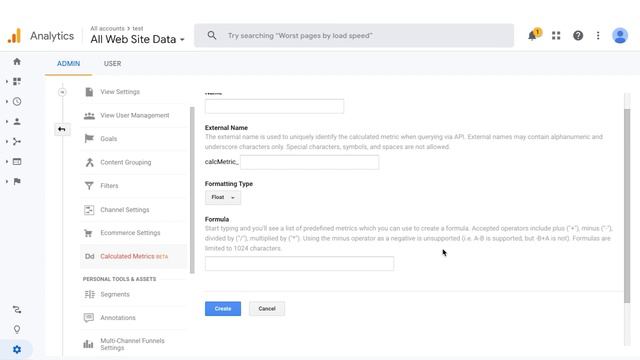Open Attribution icon in sidebar

pyautogui.click(x=17, y=310)
